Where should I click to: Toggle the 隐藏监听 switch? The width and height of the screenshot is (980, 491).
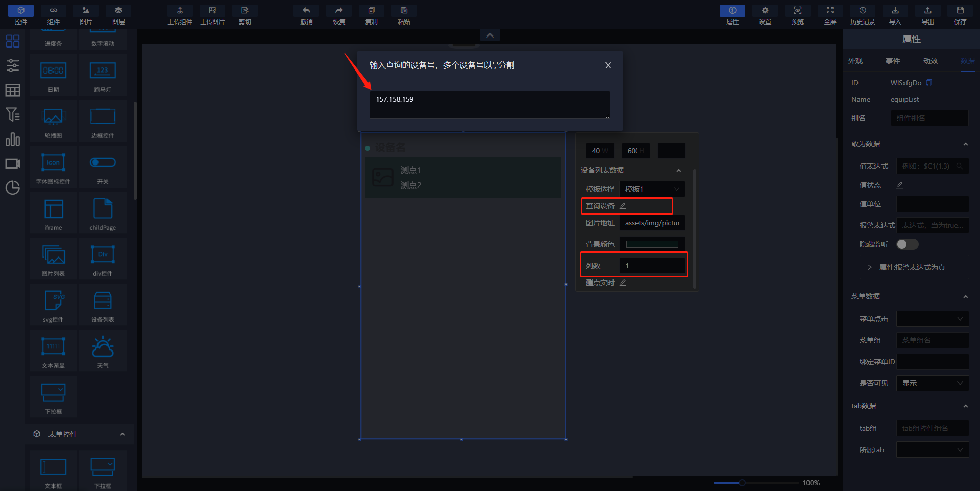click(907, 244)
